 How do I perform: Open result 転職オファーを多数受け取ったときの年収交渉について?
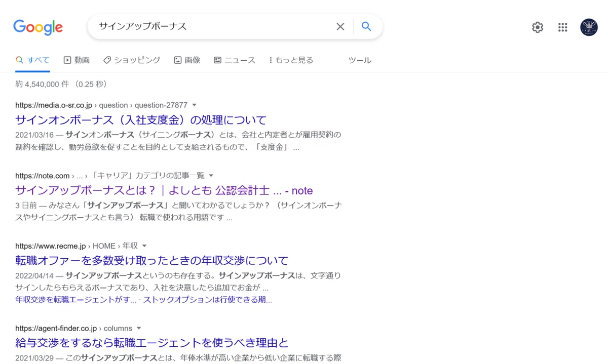(151, 261)
